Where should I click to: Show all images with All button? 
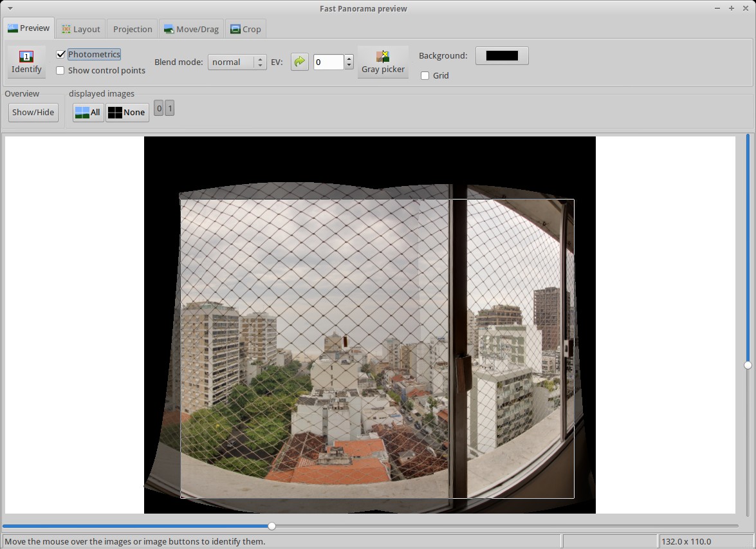coord(88,112)
